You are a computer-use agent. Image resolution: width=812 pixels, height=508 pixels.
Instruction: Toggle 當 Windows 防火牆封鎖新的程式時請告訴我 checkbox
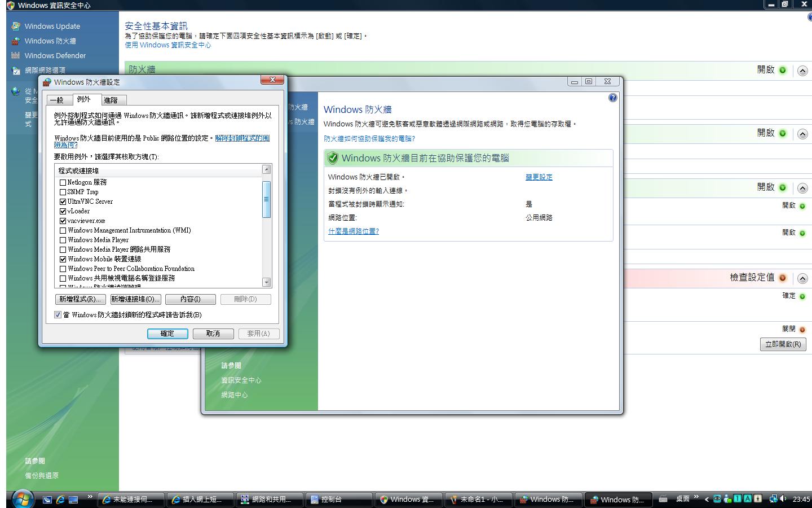coord(58,315)
